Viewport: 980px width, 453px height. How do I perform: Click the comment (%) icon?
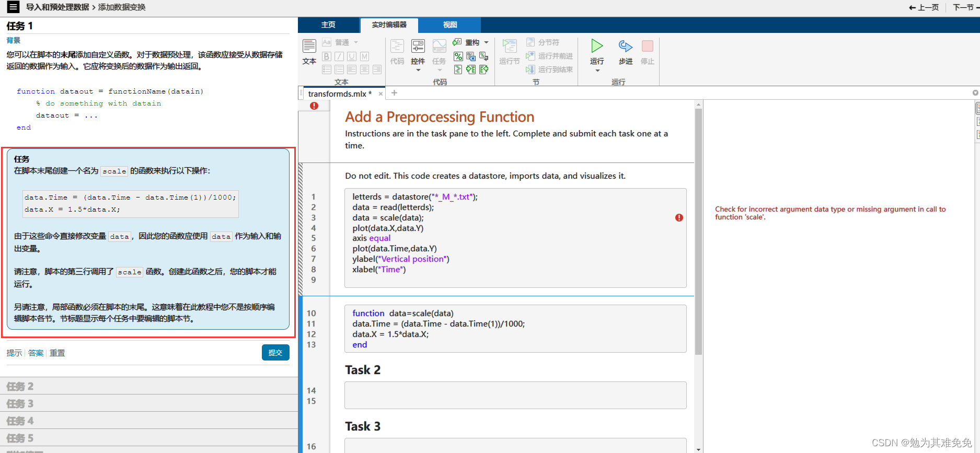pos(458,56)
